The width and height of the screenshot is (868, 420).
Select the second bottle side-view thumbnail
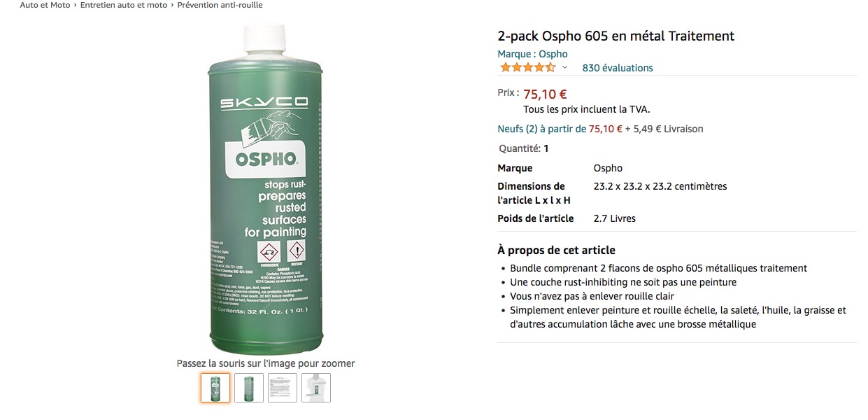249,388
